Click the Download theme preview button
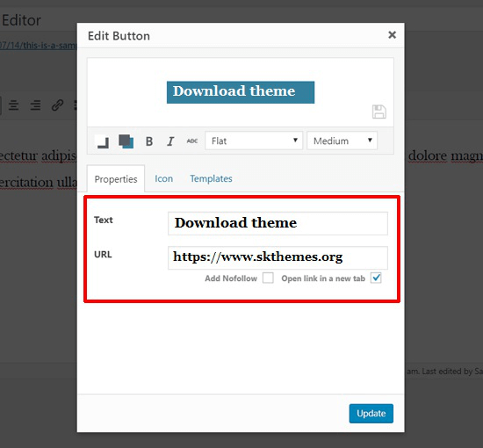 [x=241, y=92]
